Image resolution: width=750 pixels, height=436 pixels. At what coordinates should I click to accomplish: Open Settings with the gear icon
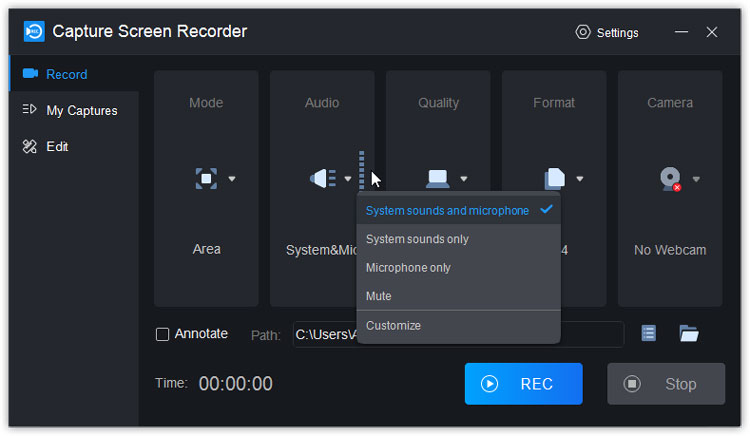[583, 32]
